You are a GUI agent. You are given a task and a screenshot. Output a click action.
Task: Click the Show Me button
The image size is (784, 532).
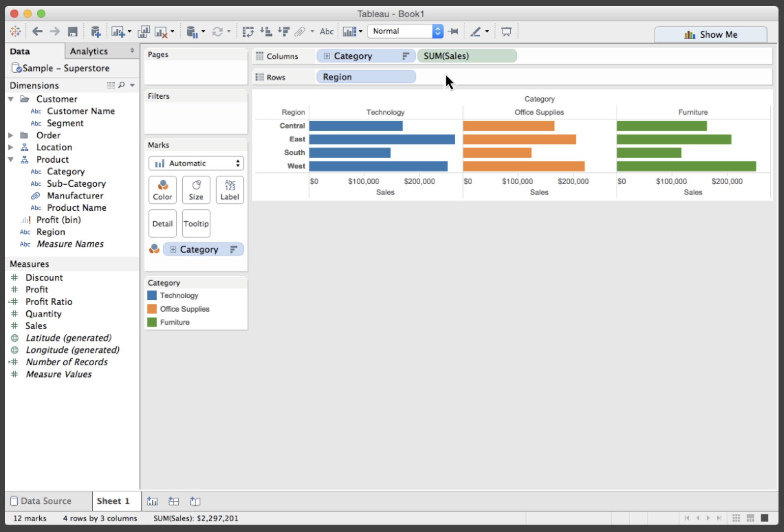[710, 35]
